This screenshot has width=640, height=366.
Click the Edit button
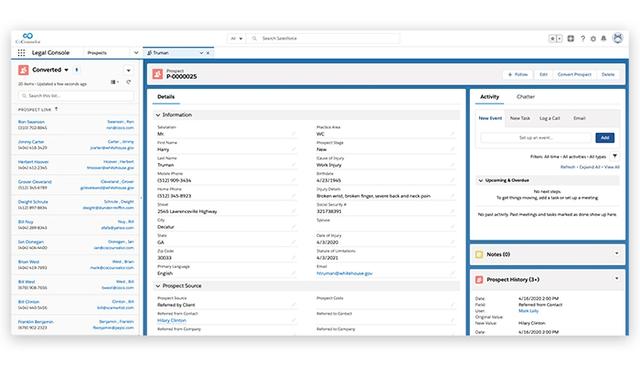543,74
